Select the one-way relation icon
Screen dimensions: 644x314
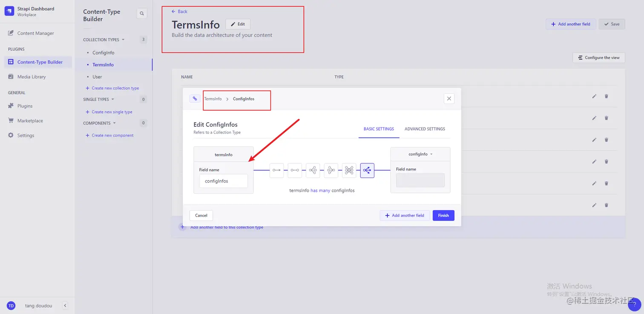pos(277,170)
